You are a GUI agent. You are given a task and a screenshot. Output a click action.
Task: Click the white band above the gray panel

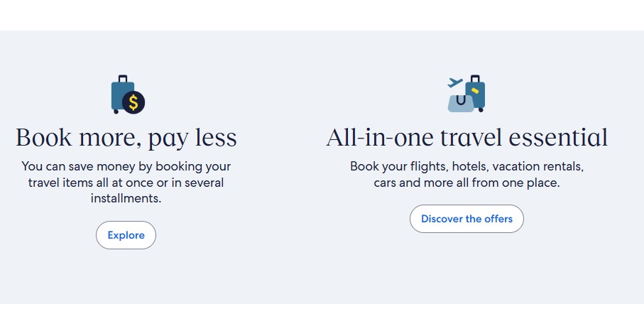tap(322, 14)
